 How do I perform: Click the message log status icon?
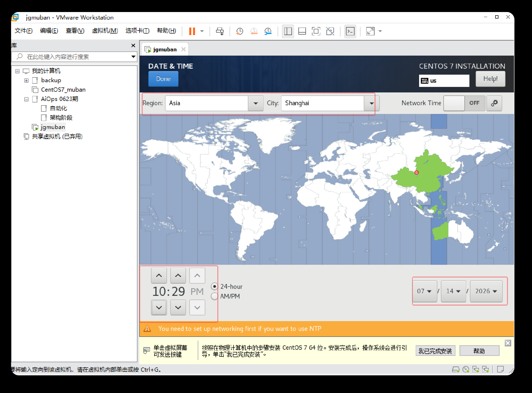tap(500, 369)
